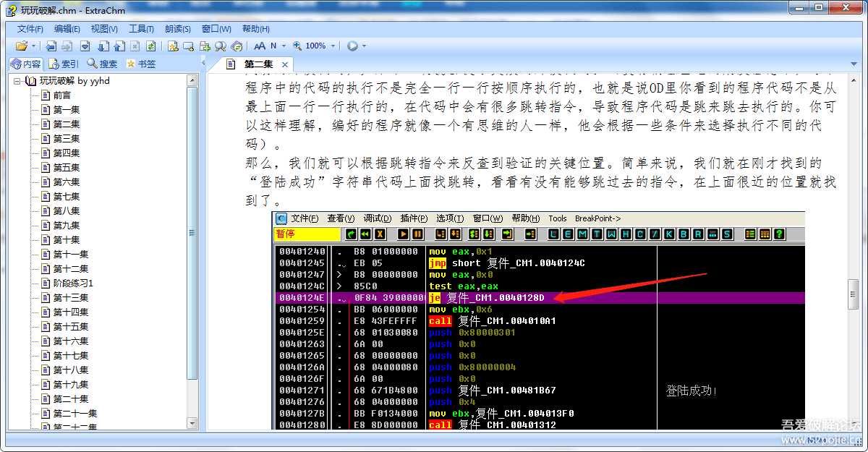Open the 朗读(S) menu
This screenshot has width=868, height=452.
coord(178,29)
